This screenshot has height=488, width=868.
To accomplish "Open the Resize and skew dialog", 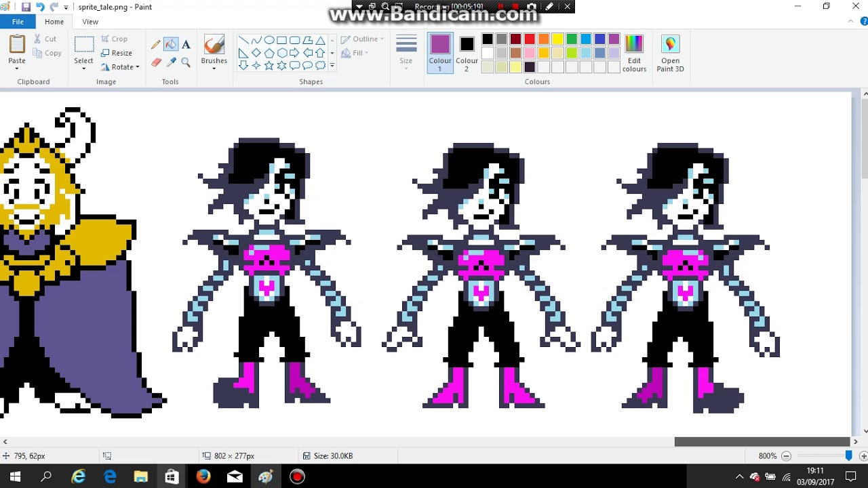I will point(117,53).
